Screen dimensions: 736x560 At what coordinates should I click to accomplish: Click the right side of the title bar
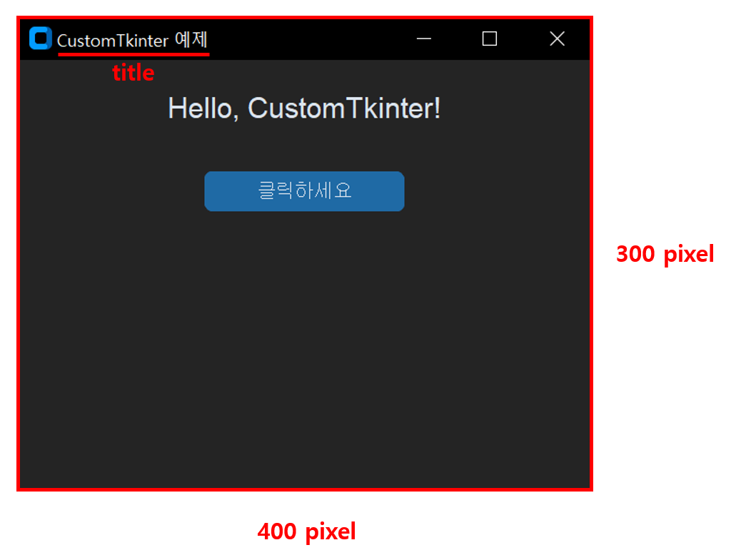coord(500,39)
